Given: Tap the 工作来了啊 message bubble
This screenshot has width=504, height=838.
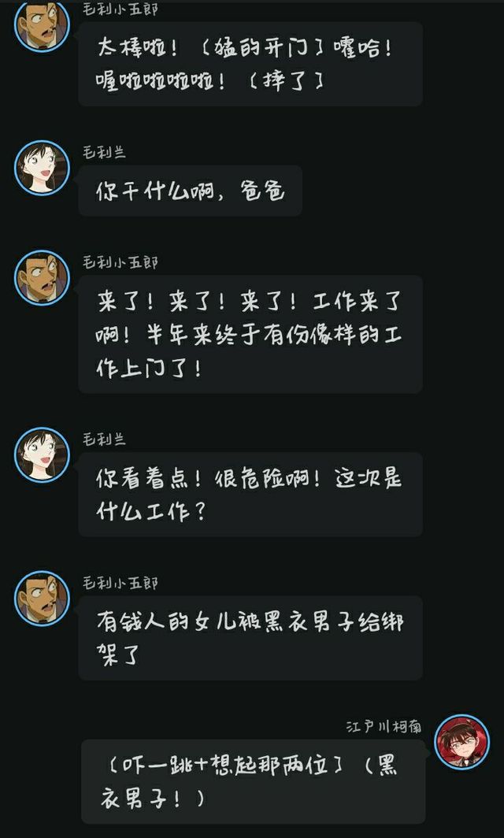Looking at the screenshot, I should pyautogui.click(x=250, y=335).
